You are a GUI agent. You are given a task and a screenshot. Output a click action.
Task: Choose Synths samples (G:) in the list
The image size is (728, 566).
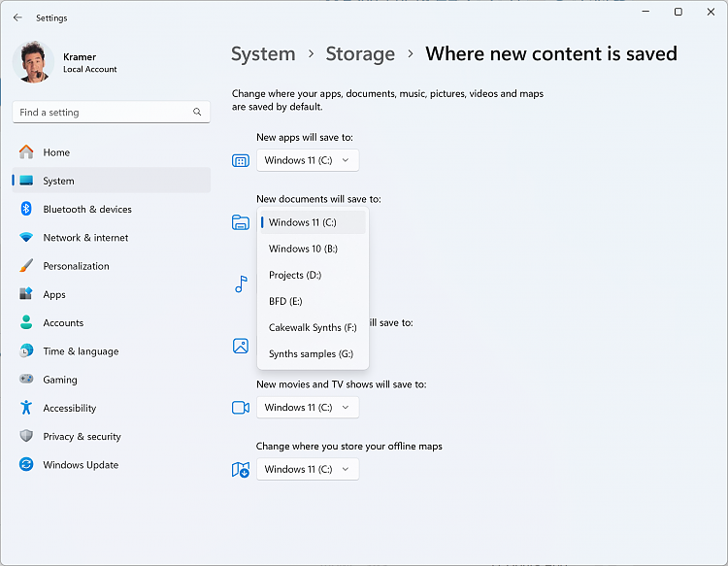click(313, 353)
